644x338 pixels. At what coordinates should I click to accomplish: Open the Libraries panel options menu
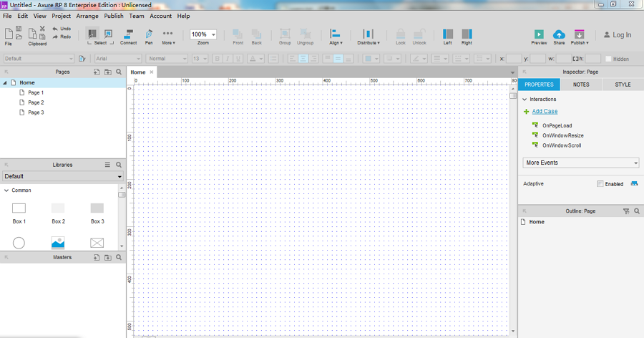[x=108, y=165]
